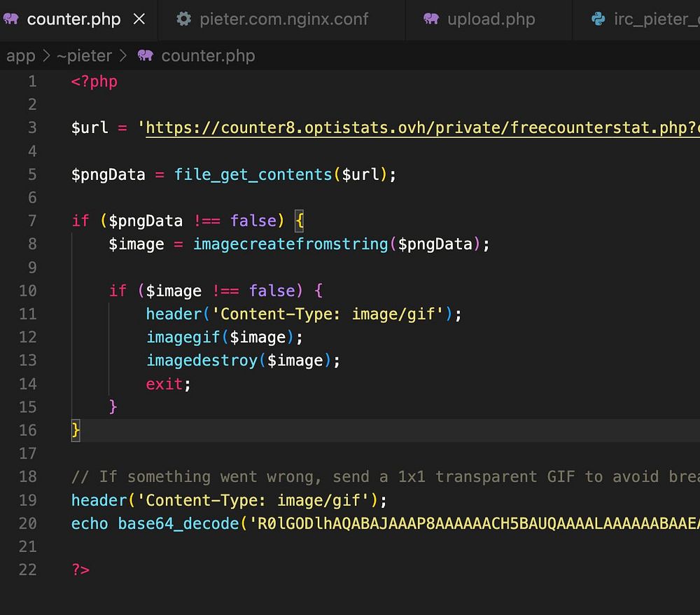The image size is (700, 615).
Task: Click the PHP icon in the breadcrumb
Action: coord(145,55)
